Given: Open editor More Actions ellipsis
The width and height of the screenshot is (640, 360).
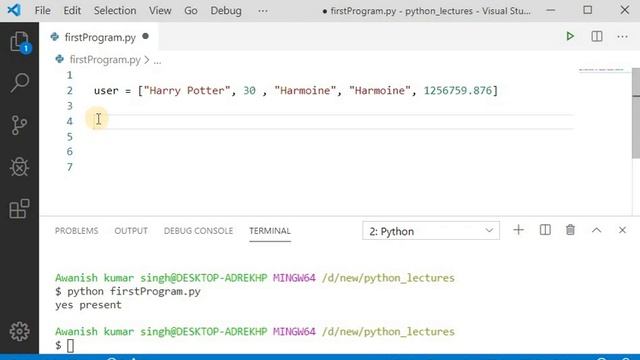Looking at the screenshot, I should coord(622,37).
